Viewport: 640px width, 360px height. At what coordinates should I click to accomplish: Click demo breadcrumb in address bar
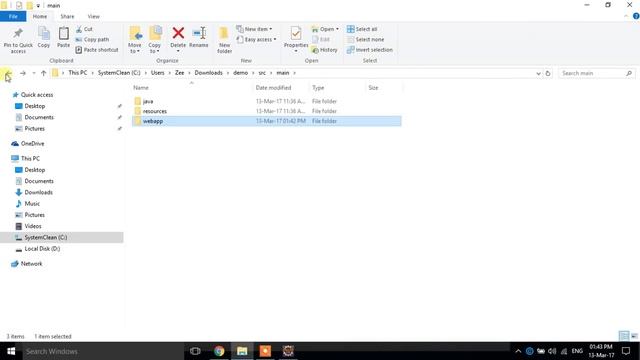[240, 73]
